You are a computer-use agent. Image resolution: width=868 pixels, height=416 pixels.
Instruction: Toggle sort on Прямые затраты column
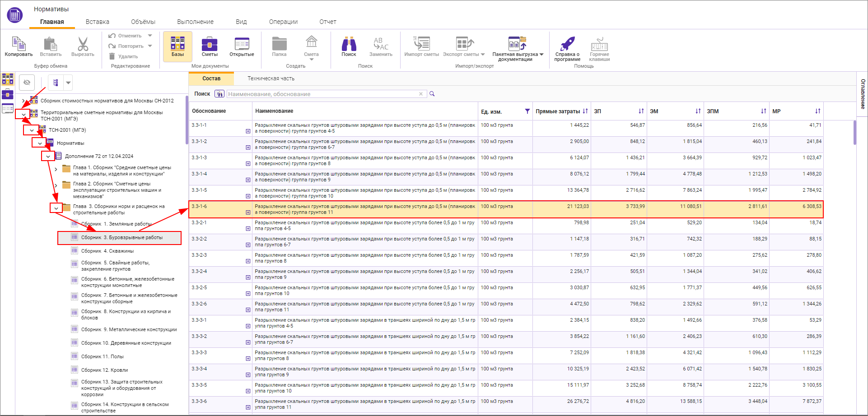pos(585,111)
